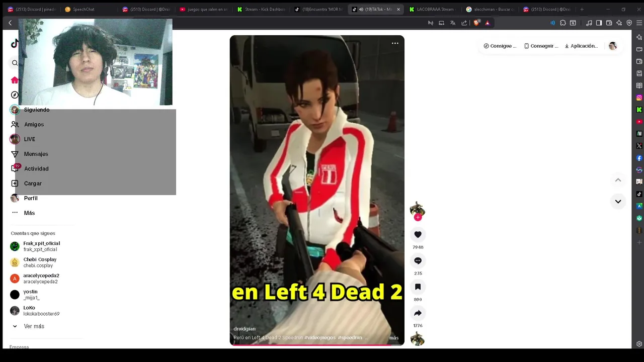Image resolution: width=644 pixels, height=362 pixels.
Task: Open the profile avatar menu on TikTok header
Action: coord(612,46)
